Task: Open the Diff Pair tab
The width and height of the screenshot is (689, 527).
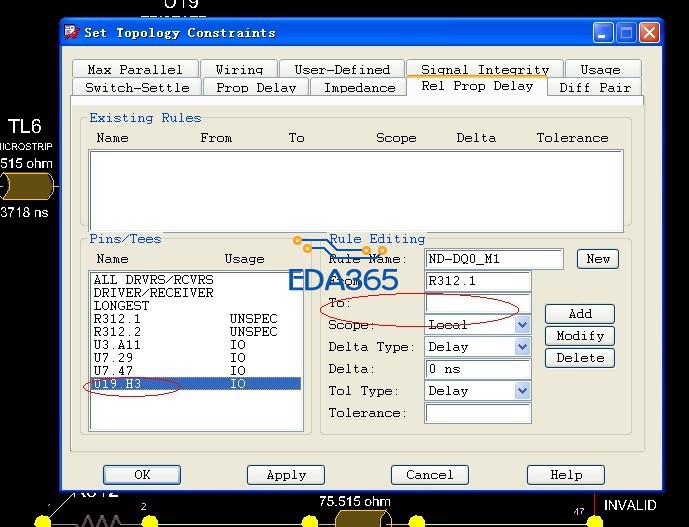Action: (x=595, y=87)
